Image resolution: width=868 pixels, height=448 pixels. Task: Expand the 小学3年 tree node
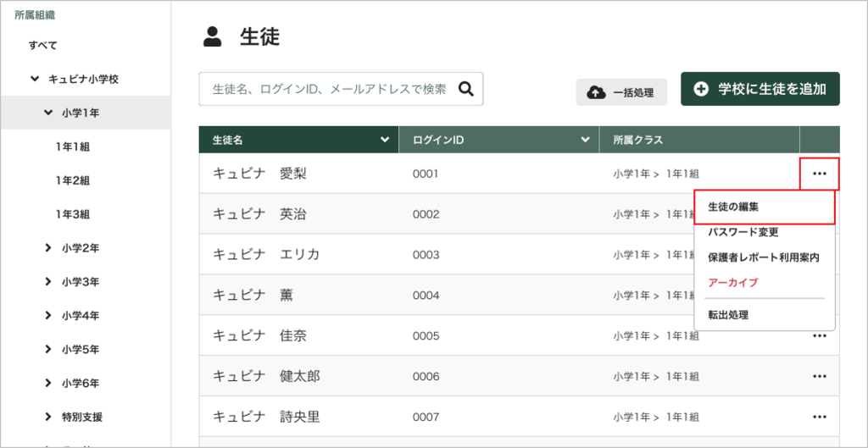(47, 282)
